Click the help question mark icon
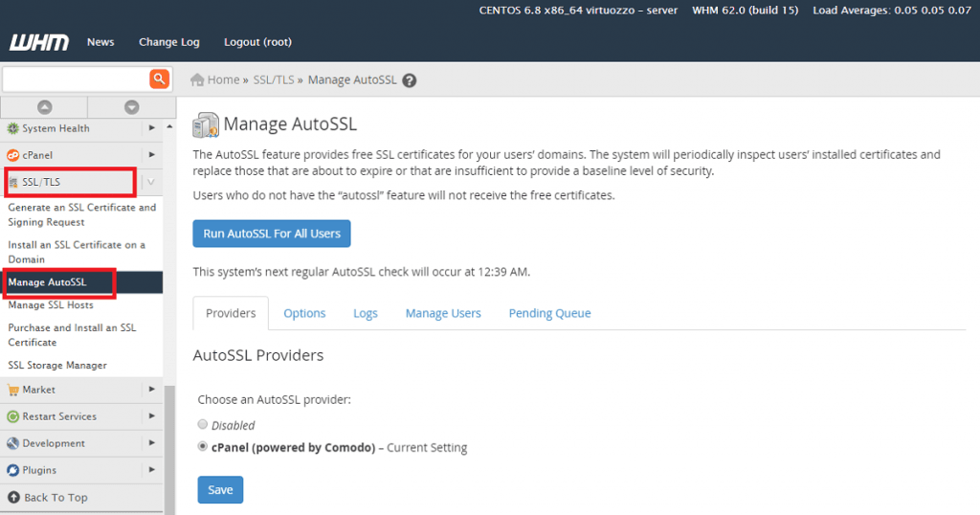This screenshot has width=980, height=515. pyautogui.click(x=410, y=80)
